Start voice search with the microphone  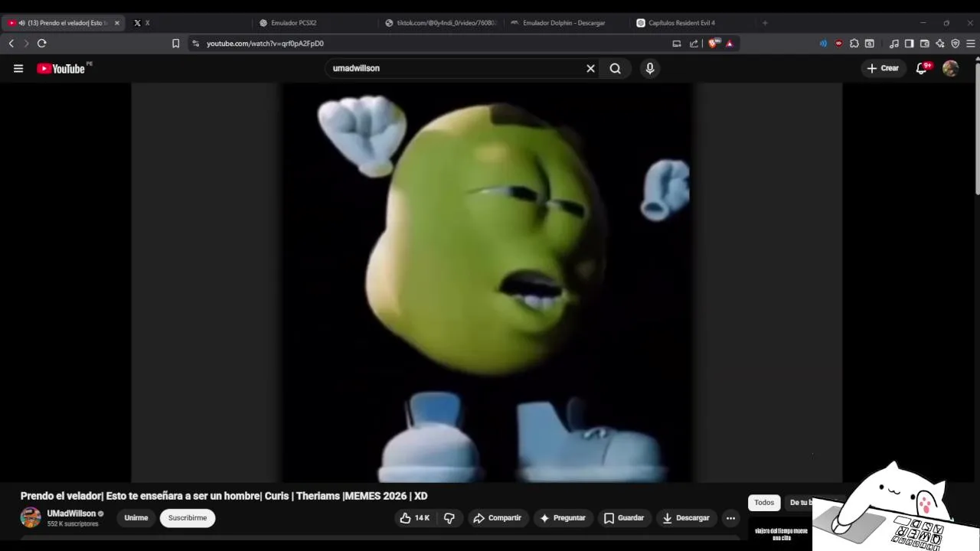[x=650, y=68]
